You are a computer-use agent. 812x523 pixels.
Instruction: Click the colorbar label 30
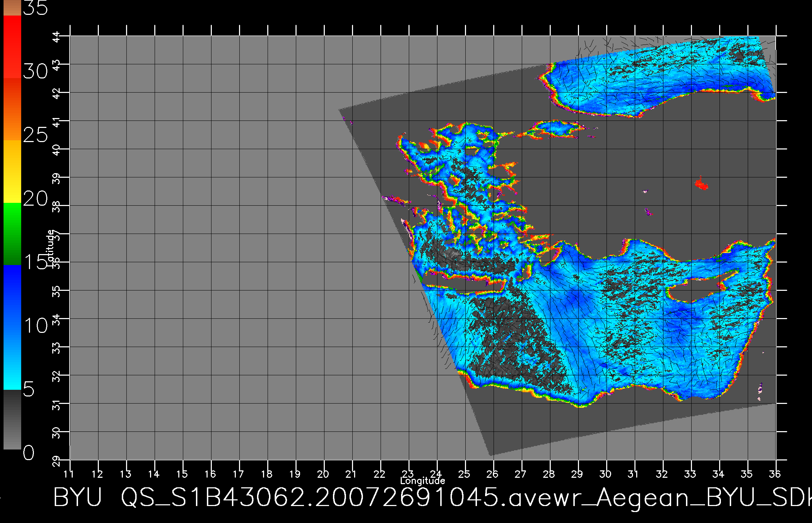(35, 71)
